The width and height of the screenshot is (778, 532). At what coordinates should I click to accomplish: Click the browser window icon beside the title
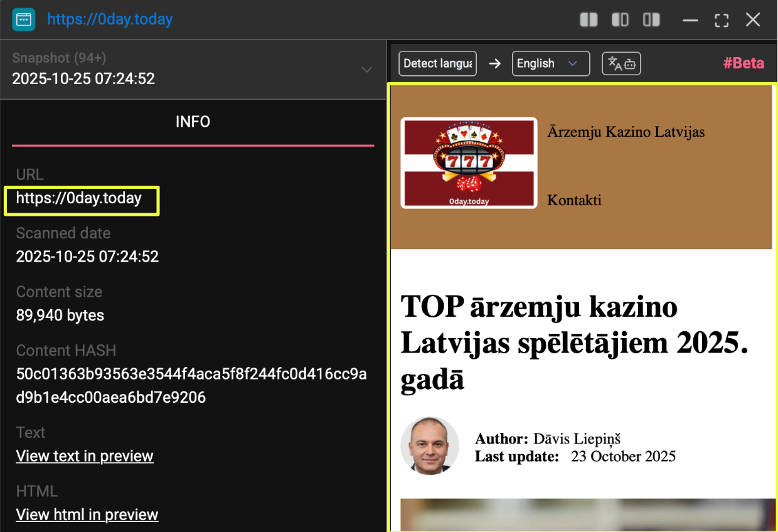(x=24, y=19)
